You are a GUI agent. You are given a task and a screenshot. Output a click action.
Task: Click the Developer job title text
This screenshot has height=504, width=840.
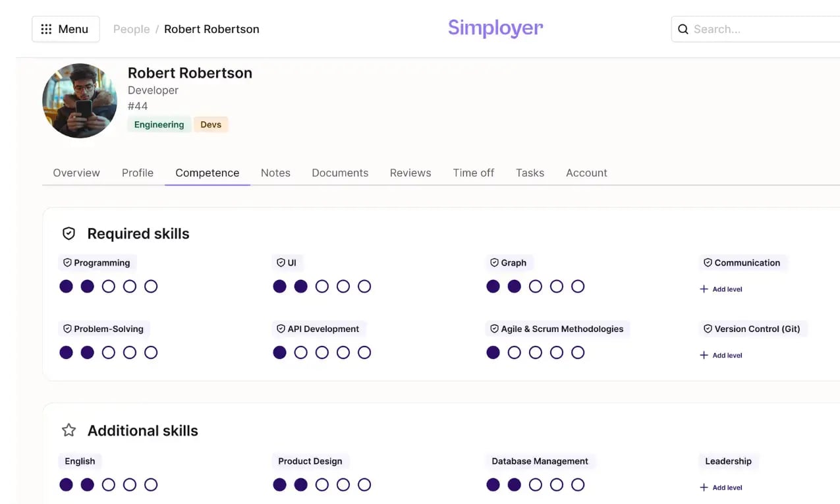[x=153, y=90]
